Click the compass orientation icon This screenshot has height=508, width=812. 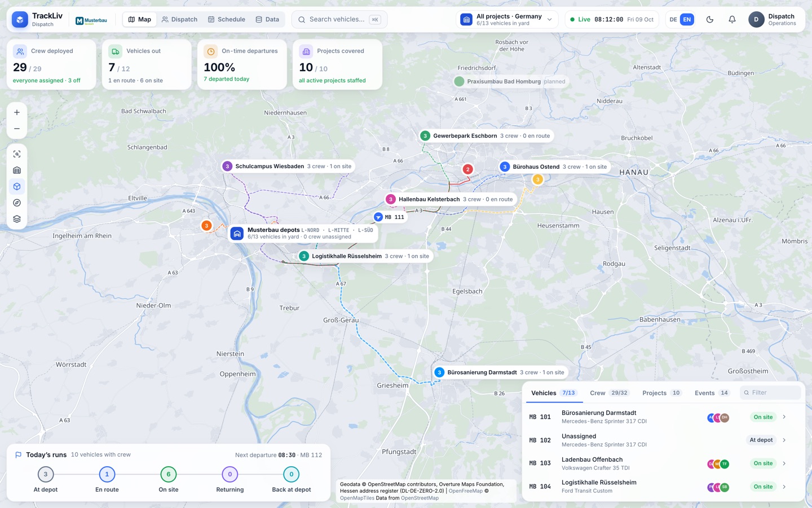(x=17, y=203)
